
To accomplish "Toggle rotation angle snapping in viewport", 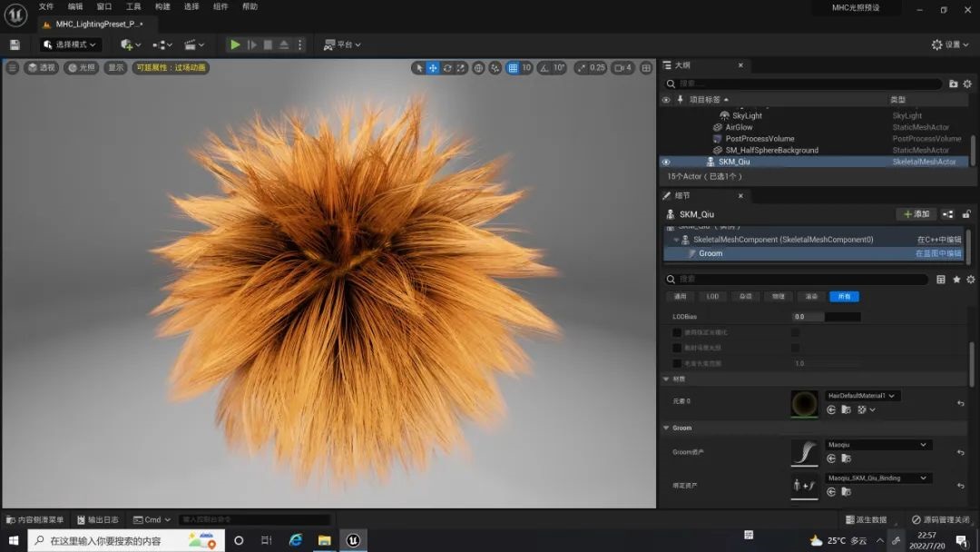I will coord(544,68).
